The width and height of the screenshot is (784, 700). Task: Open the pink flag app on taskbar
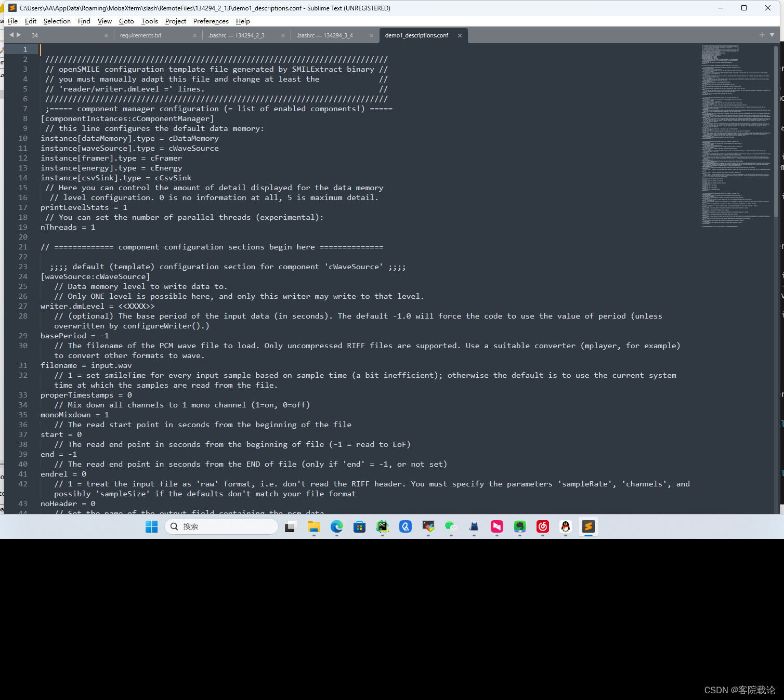[497, 526]
